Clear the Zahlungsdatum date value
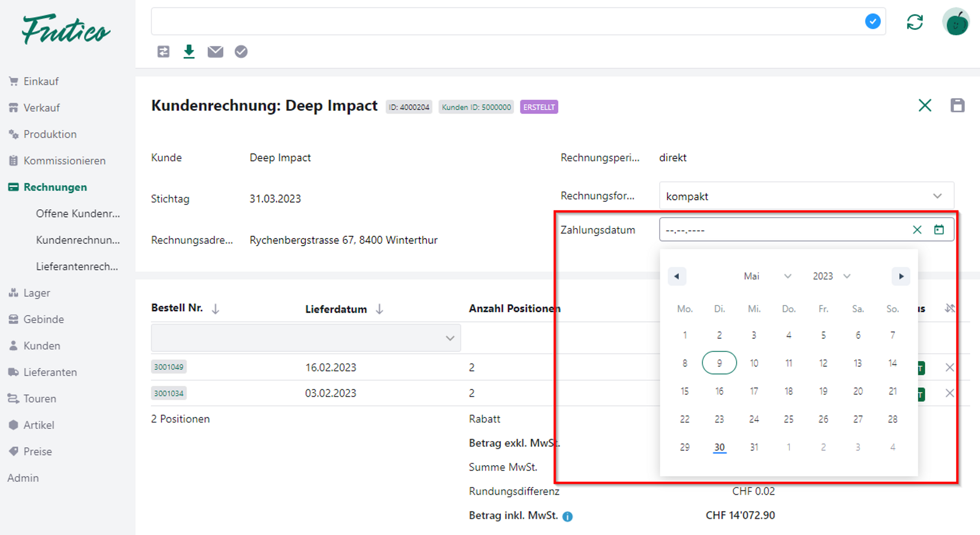980x535 pixels. (x=917, y=229)
